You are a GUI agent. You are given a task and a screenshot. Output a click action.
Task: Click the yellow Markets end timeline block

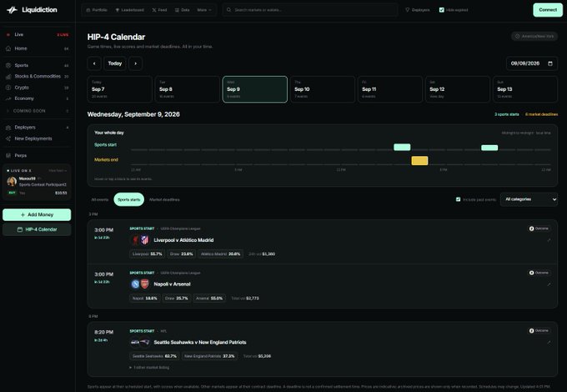[x=419, y=161]
